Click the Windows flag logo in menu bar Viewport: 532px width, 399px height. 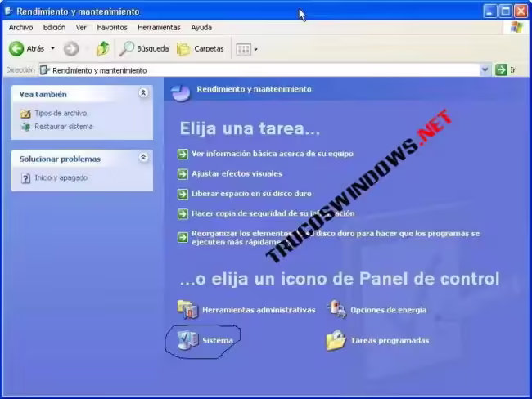point(516,27)
